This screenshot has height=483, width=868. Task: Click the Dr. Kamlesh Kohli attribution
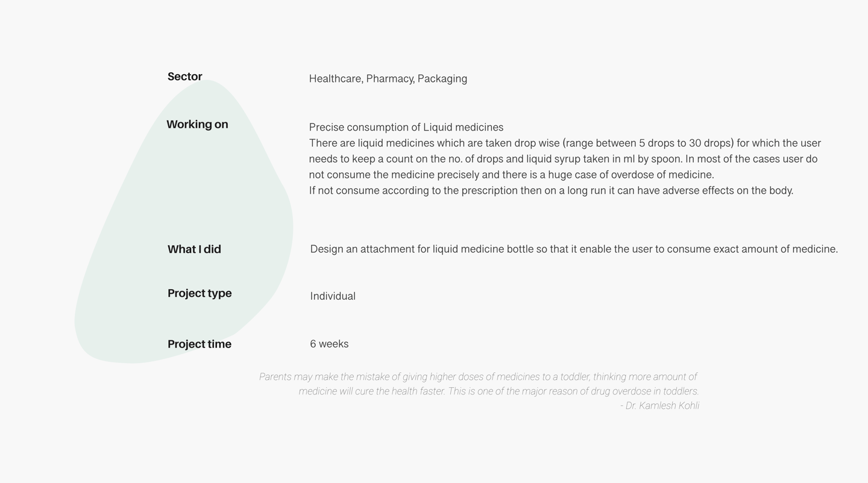tap(659, 406)
